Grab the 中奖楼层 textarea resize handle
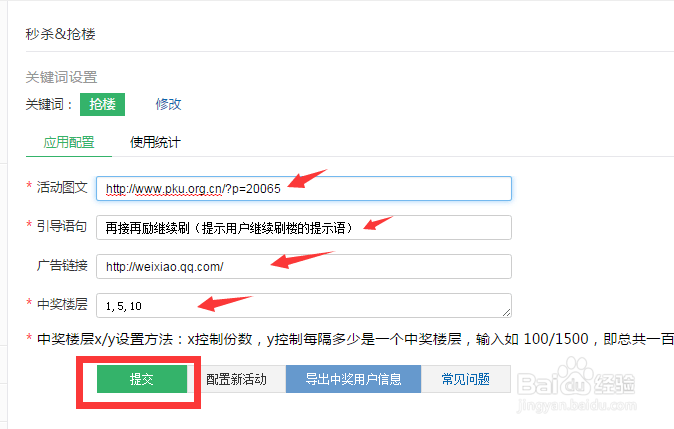This screenshot has height=429, width=674. pos(506,313)
